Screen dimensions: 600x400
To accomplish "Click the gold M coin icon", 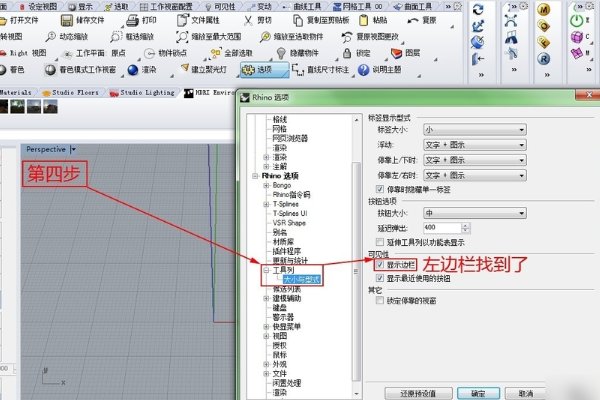I will [x=544, y=10].
